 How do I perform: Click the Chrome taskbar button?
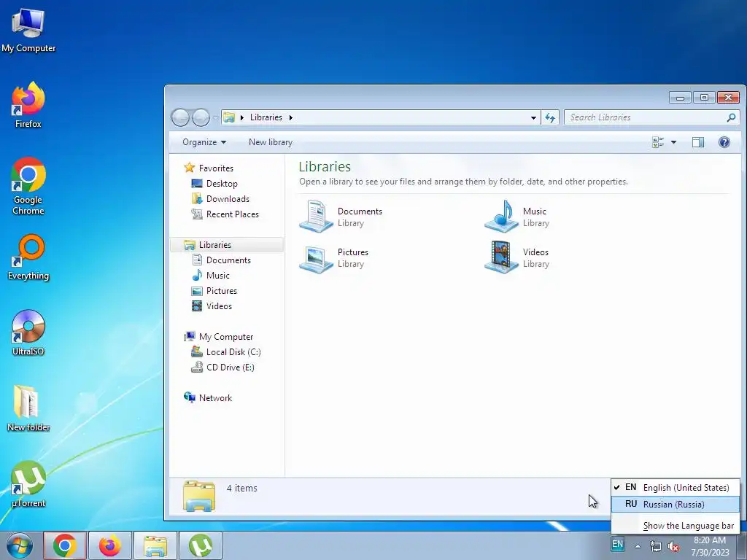[x=65, y=545]
